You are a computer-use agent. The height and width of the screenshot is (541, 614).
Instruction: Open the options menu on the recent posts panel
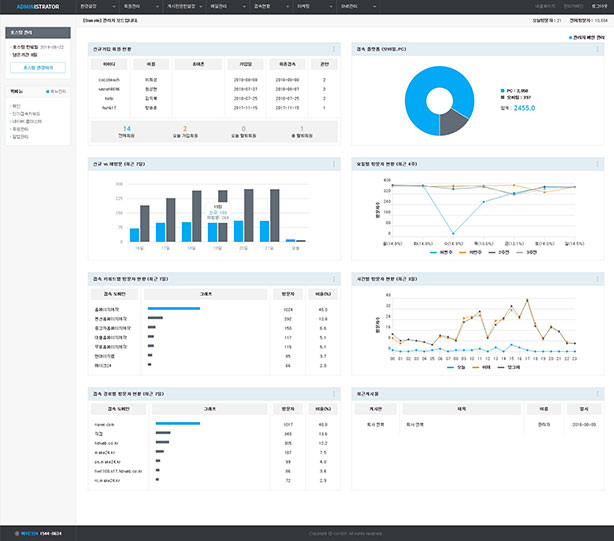599,393
